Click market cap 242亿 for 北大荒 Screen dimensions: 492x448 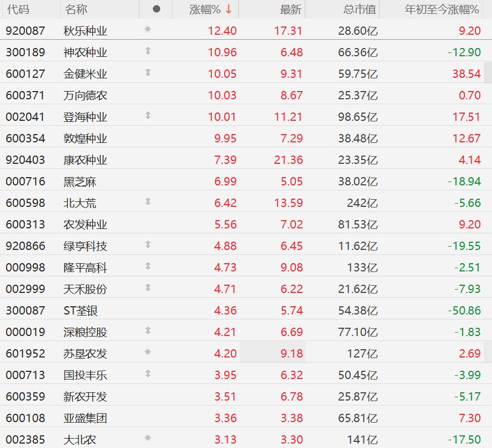point(362,203)
